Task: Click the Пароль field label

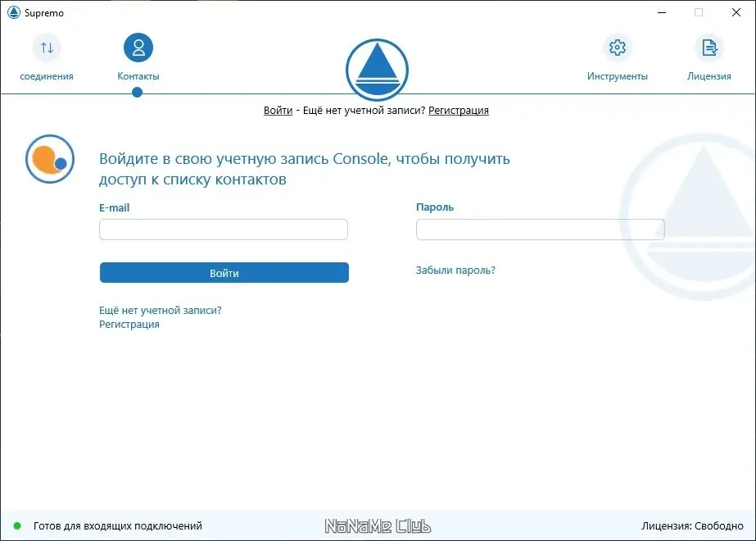Action: [435, 207]
